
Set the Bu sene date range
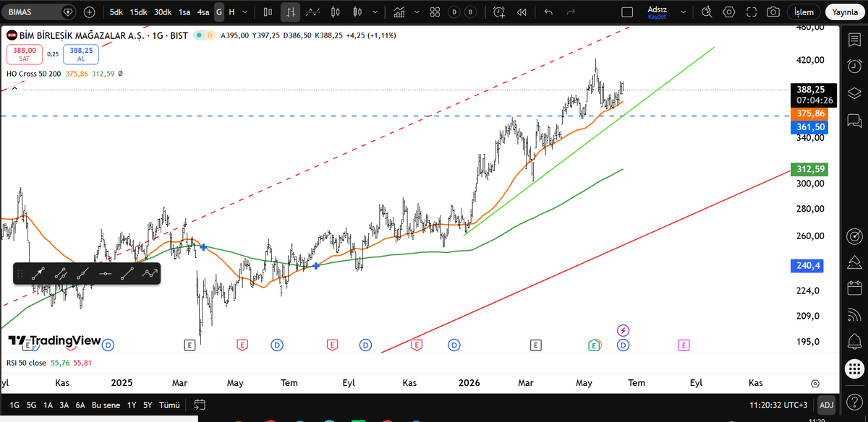point(106,405)
